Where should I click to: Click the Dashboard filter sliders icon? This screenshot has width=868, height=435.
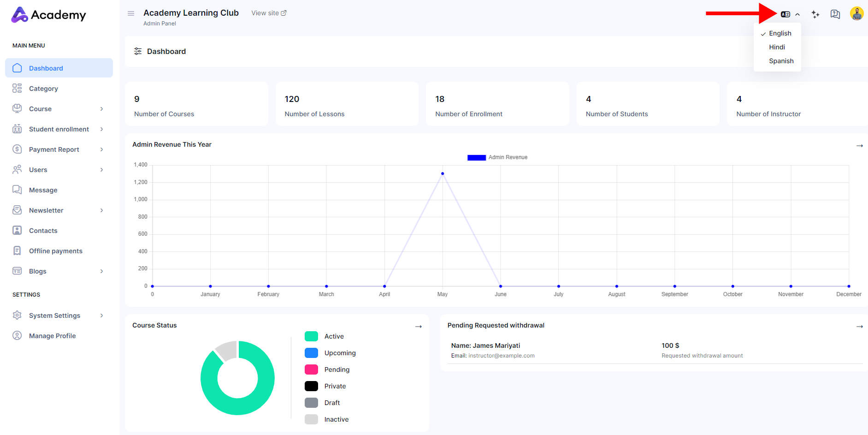(x=138, y=51)
